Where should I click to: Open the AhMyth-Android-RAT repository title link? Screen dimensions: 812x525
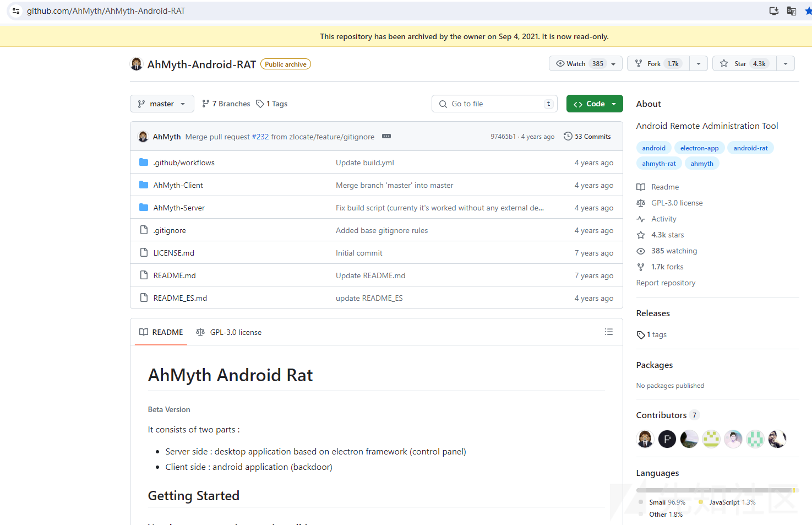201,64
